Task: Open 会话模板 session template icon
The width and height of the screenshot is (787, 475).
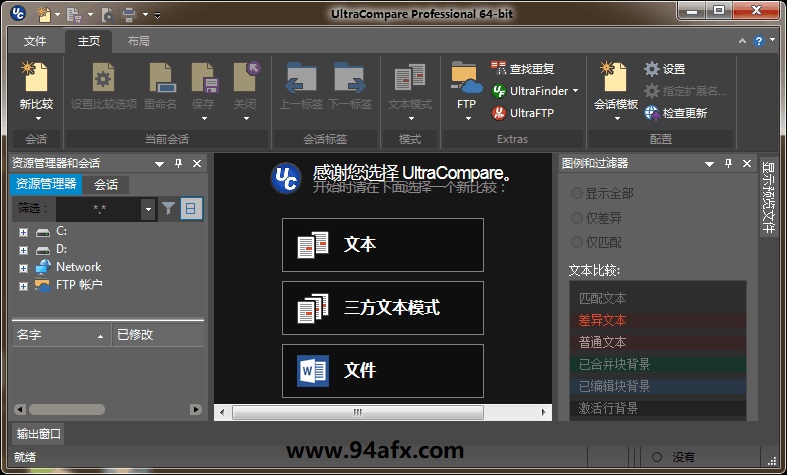Action: 615,77
